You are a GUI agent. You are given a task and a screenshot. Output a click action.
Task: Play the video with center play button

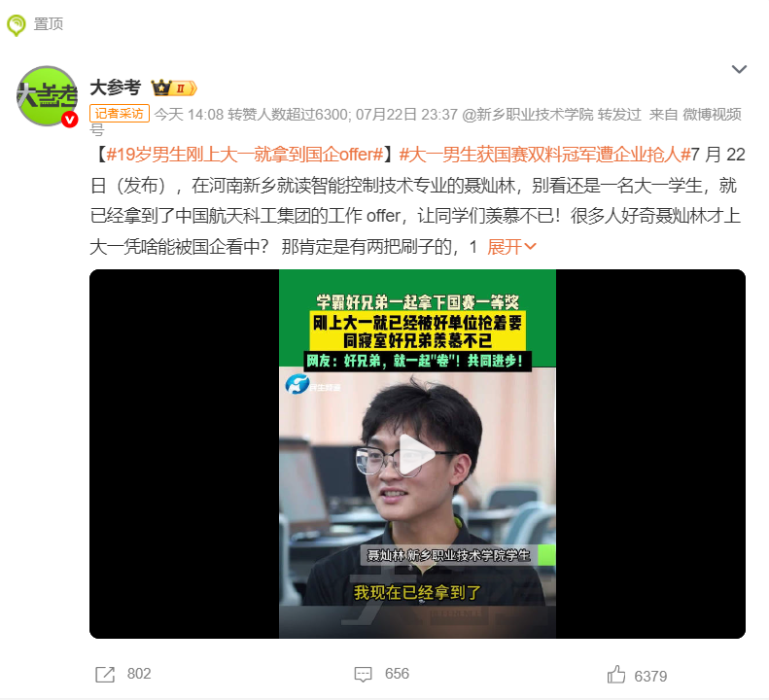pyautogui.click(x=417, y=454)
